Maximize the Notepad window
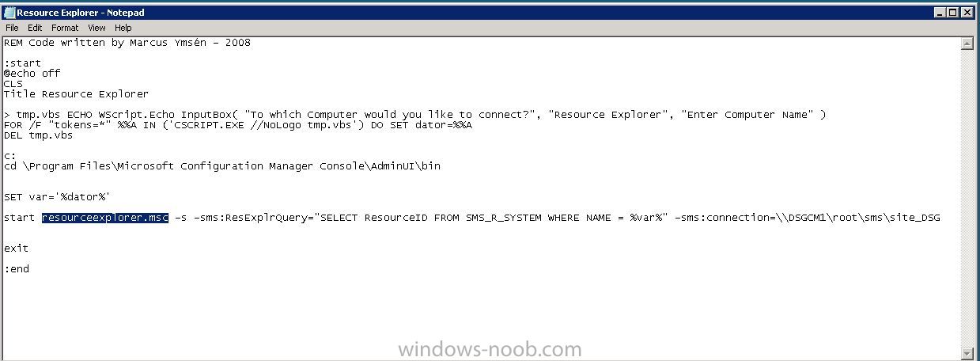 (954, 13)
